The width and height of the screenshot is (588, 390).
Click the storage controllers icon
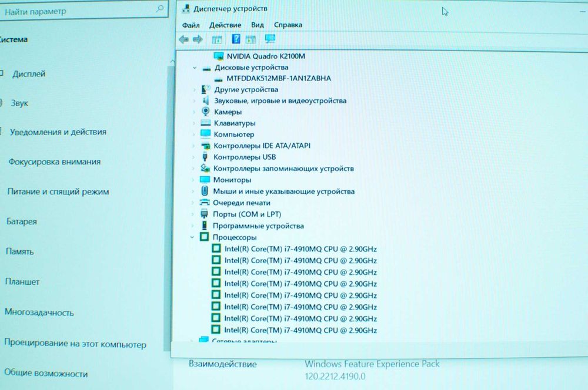[205, 168]
